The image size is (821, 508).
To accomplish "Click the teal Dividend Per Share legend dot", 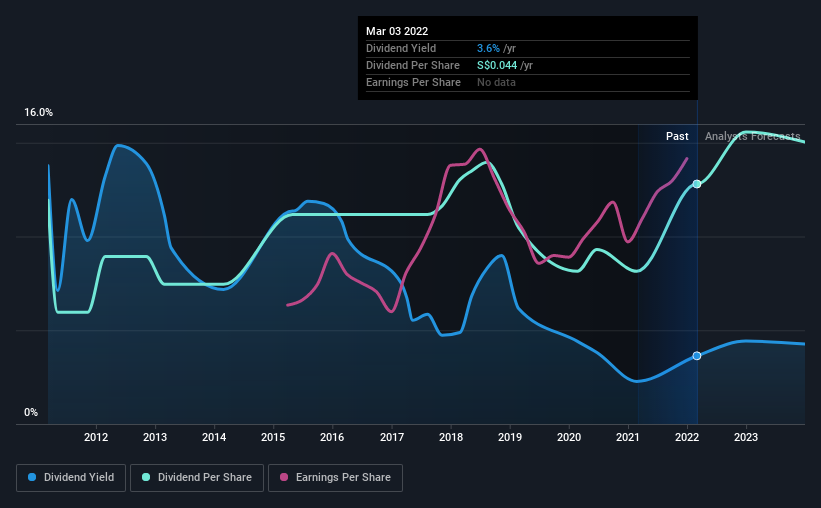I will (146, 477).
